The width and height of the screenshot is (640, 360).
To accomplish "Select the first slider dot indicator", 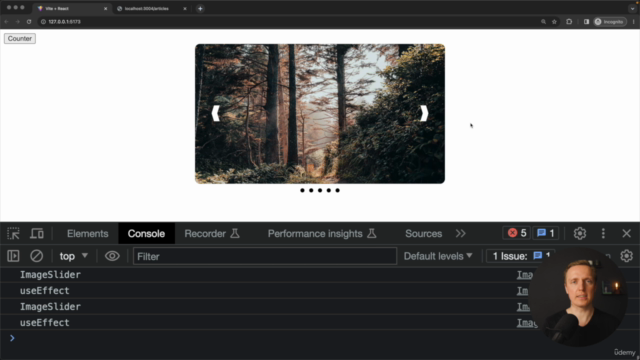I will click(x=302, y=190).
